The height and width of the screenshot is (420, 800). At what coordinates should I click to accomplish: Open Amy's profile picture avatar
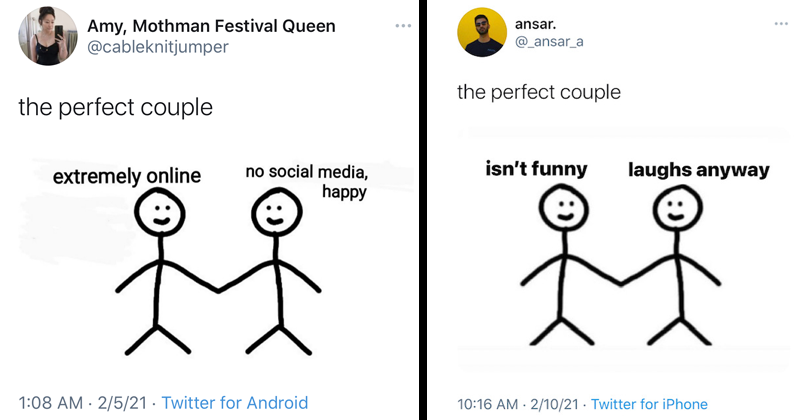(48, 36)
